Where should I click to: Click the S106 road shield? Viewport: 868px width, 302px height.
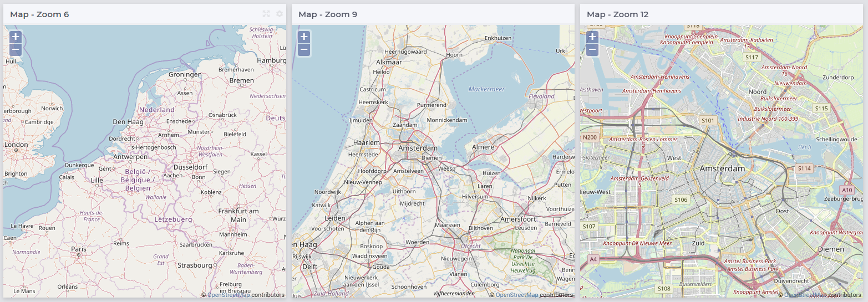681,199
